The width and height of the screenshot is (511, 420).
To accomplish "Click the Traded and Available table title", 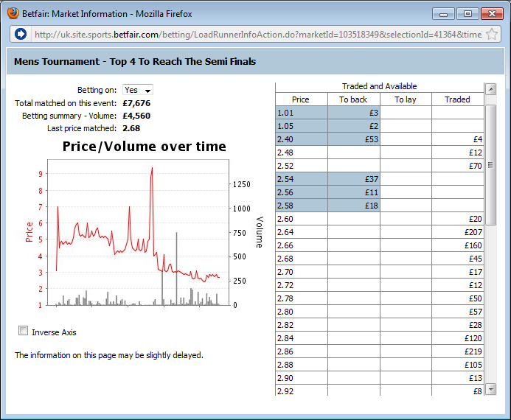I will click(379, 86).
